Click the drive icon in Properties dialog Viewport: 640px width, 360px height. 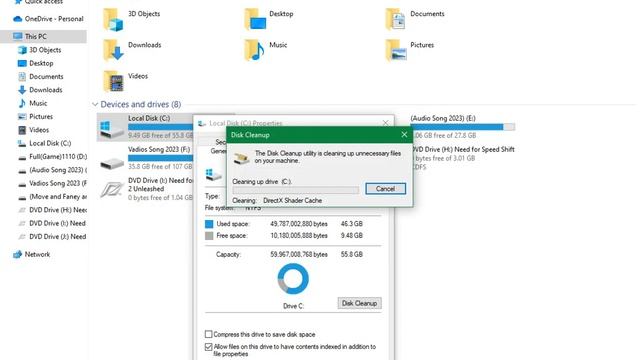tap(213, 175)
